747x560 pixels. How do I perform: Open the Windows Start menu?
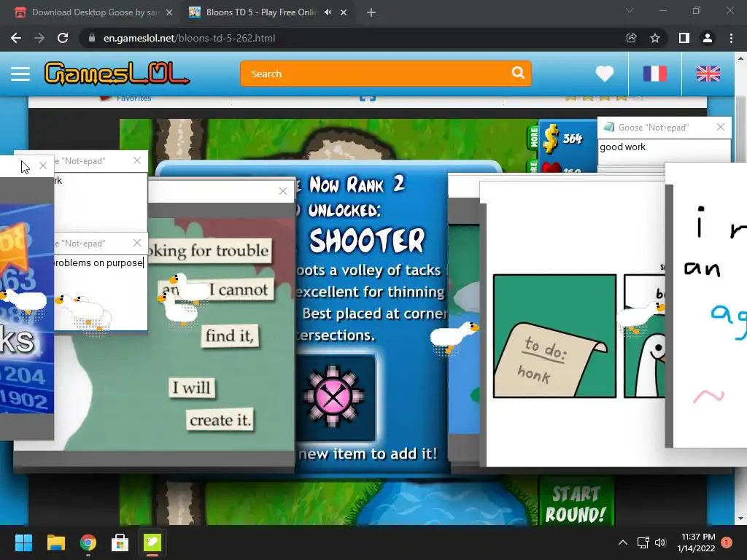(x=23, y=542)
